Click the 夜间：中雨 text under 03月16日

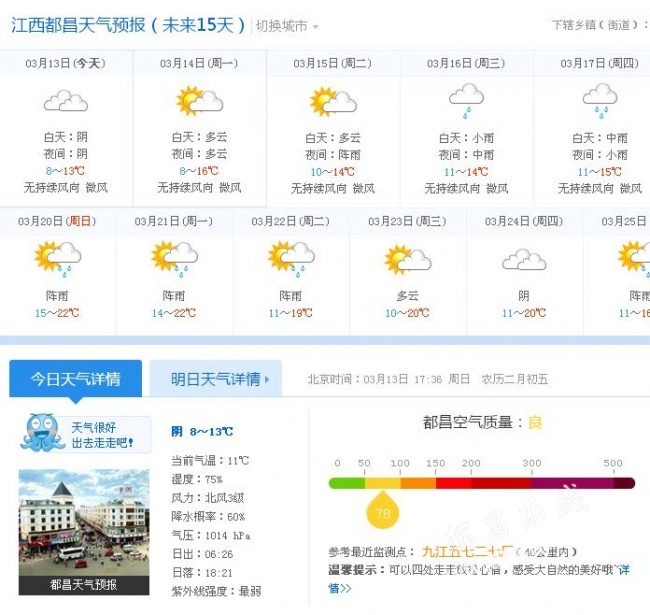[466, 155]
